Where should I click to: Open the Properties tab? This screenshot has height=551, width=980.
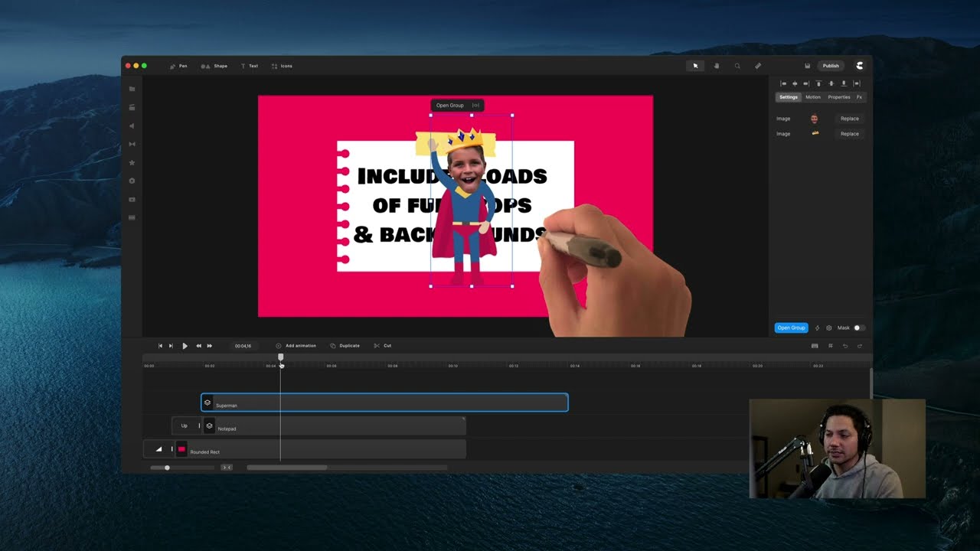coord(838,97)
